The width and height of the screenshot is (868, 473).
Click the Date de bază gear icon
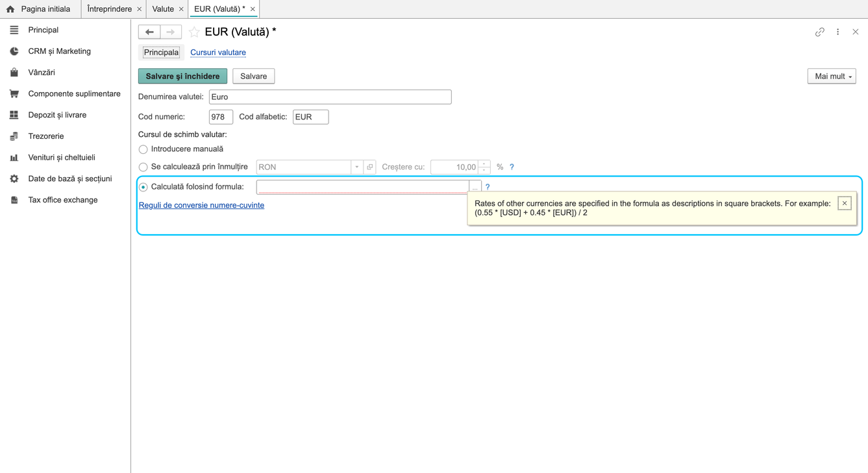14,178
